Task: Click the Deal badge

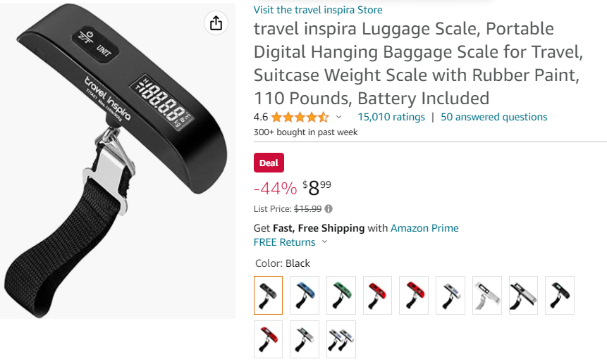Action: pyautogui.click(x=269, y=163)
